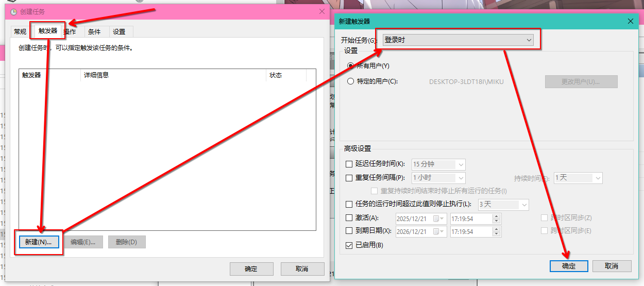The image size is (644, 286).
Task: Confirm 创建任务 dialog with 确定
Action: point(251,269)
